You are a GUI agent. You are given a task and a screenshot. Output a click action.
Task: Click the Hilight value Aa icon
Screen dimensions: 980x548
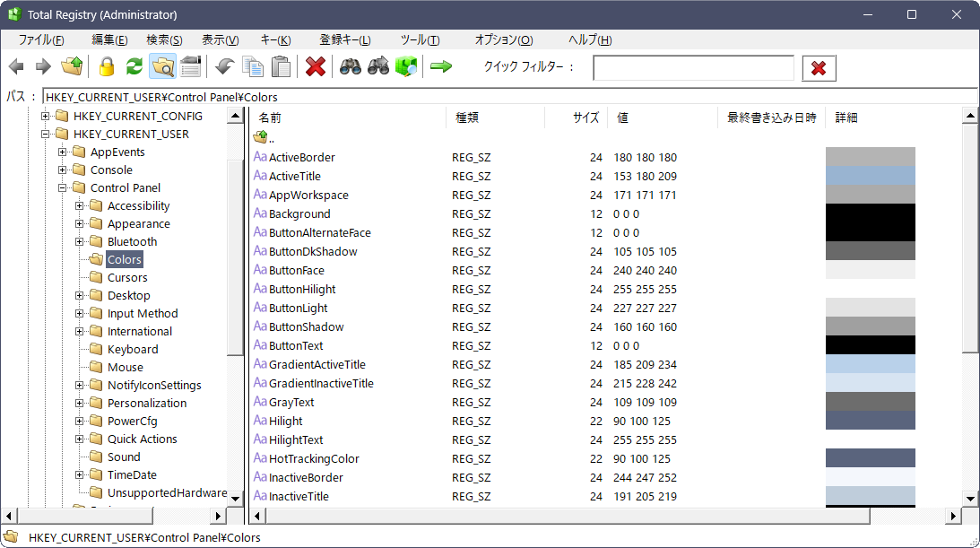point(260,421)
